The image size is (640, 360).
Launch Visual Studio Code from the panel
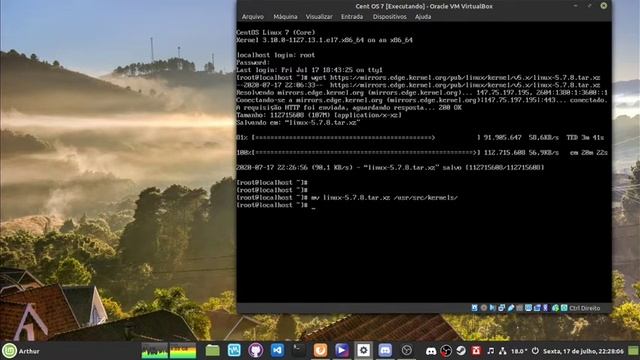pos(278,350)
